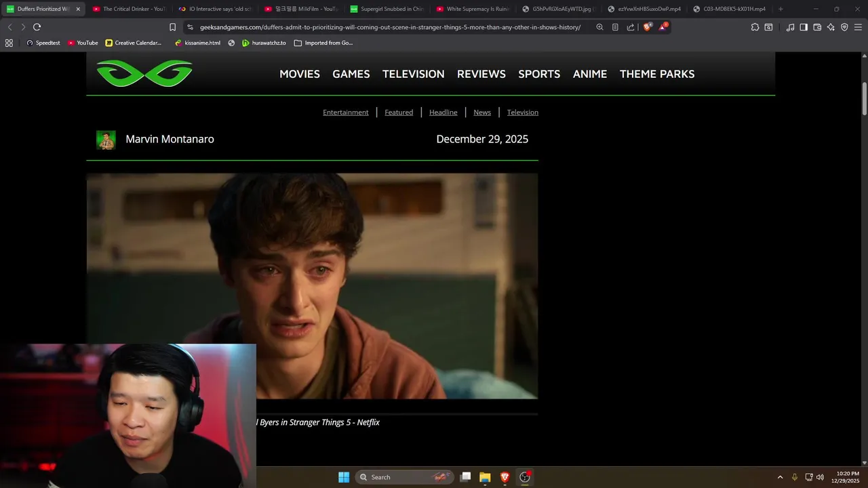Bookmark this page via bookmark icon
Image resolution: width=868 pixels, height=488 pixels.
click(172, 27)
